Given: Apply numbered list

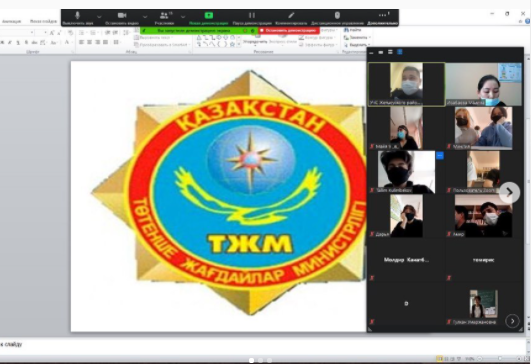Looking at the screenshot, I should [93, 33].
